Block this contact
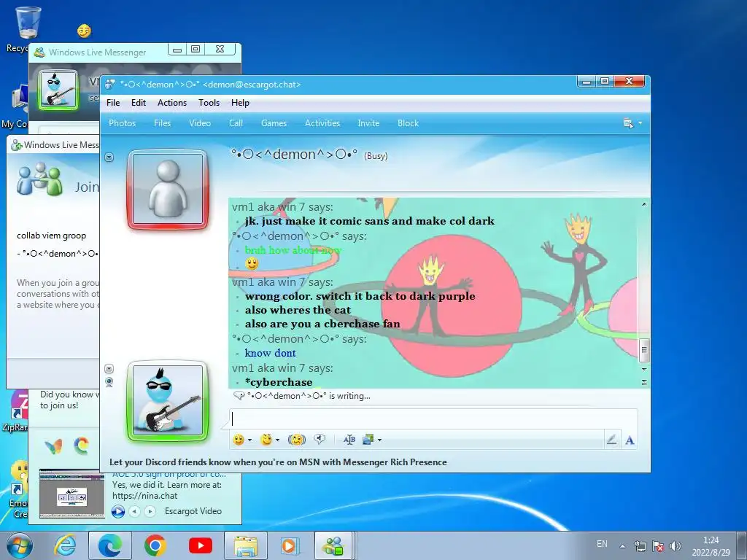 (x=409, y=123)
